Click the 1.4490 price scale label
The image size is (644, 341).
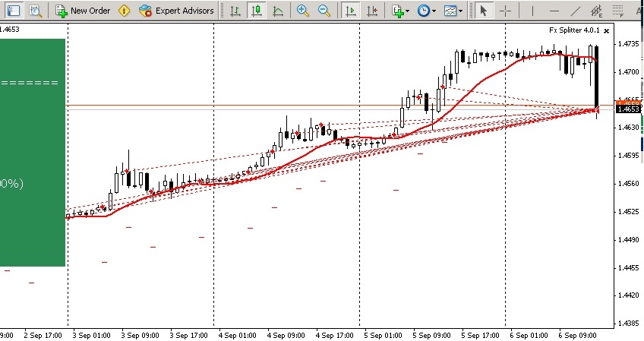pos(628,239)
